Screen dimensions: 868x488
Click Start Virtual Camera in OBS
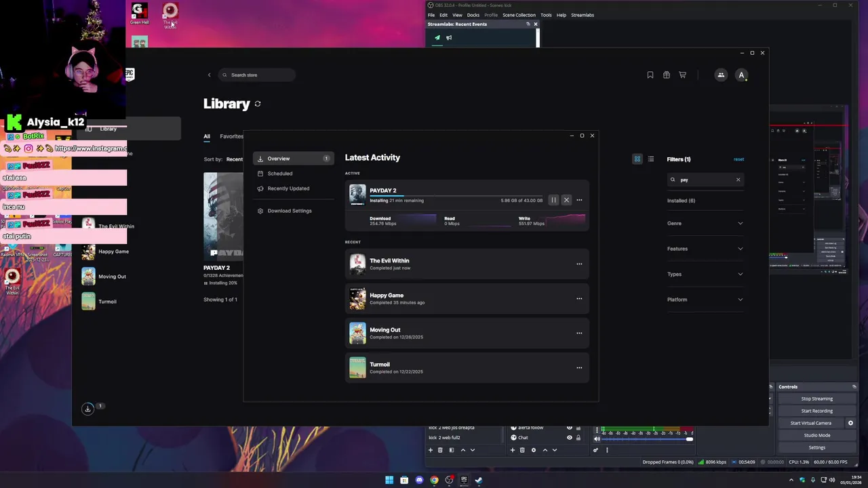pos(810,423)
